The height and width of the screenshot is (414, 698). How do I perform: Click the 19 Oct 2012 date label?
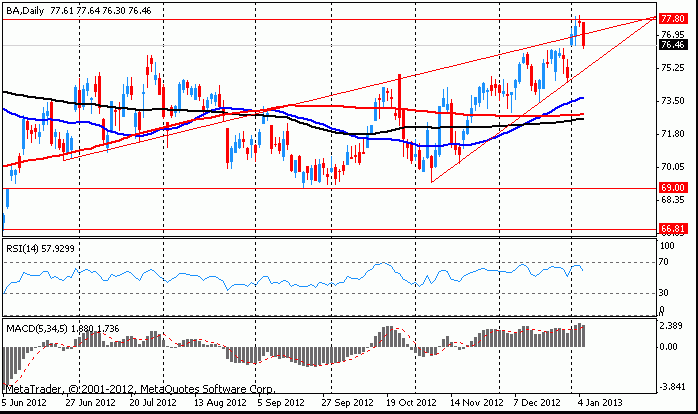pyautogui.click(x=411, y=402)
